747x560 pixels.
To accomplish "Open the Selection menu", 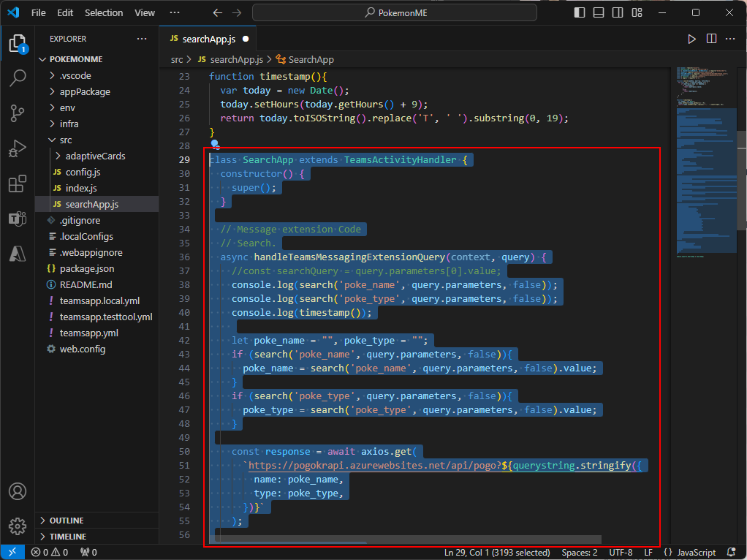I will (x=104, y=13).
